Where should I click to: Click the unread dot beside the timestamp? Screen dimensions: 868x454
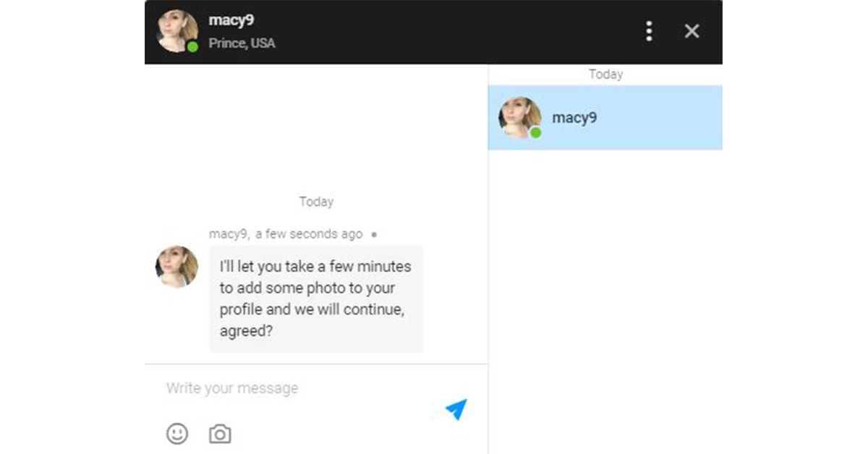pyautogui.click(x=374, y=234)
